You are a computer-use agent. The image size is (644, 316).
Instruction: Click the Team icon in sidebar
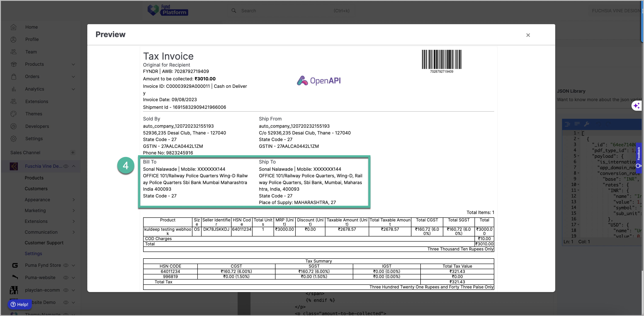[14, 52]
